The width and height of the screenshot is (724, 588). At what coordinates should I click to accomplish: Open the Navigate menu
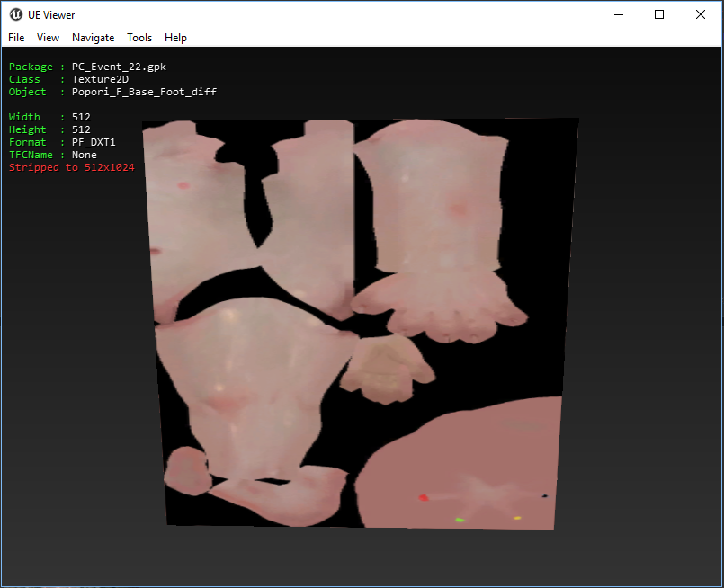click(x=94, y=38)
